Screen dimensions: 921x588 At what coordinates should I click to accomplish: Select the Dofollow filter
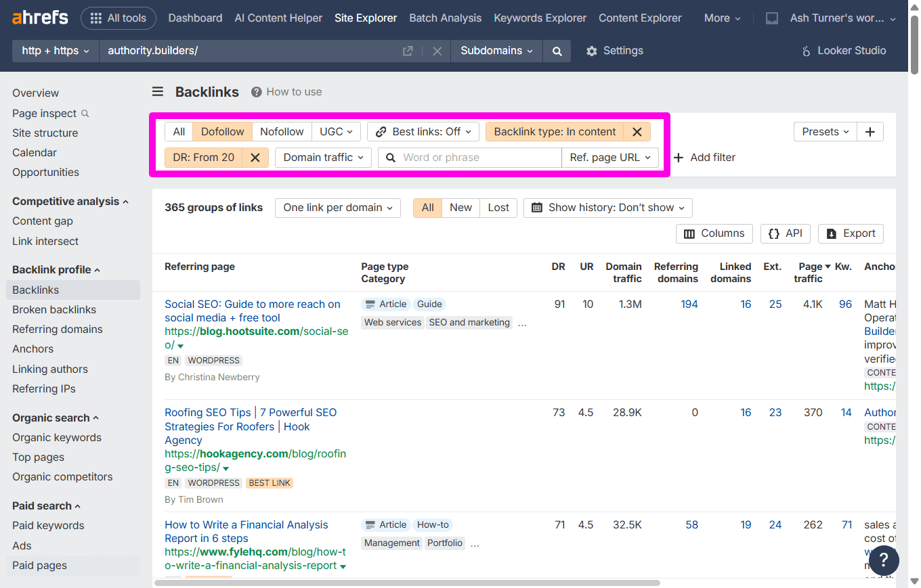point(223,132)
